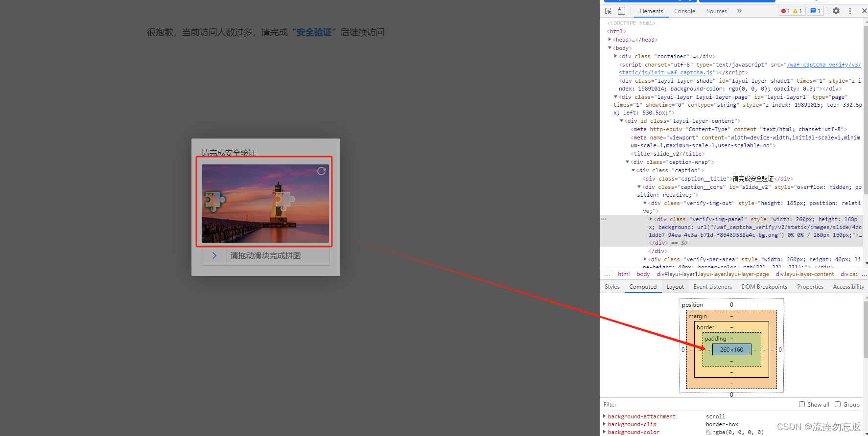Collapse the caption__core div node
This screenshot has height=436, width=868.
pos(639,187)
